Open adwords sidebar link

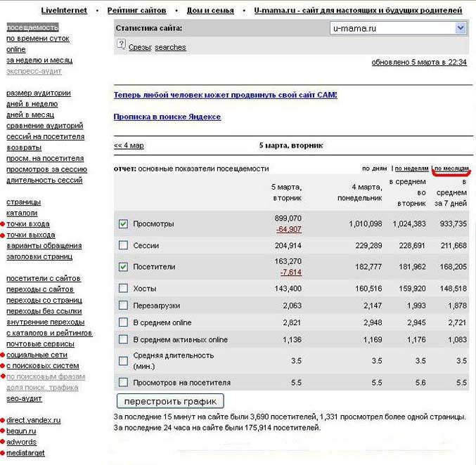tap(21, 443)
